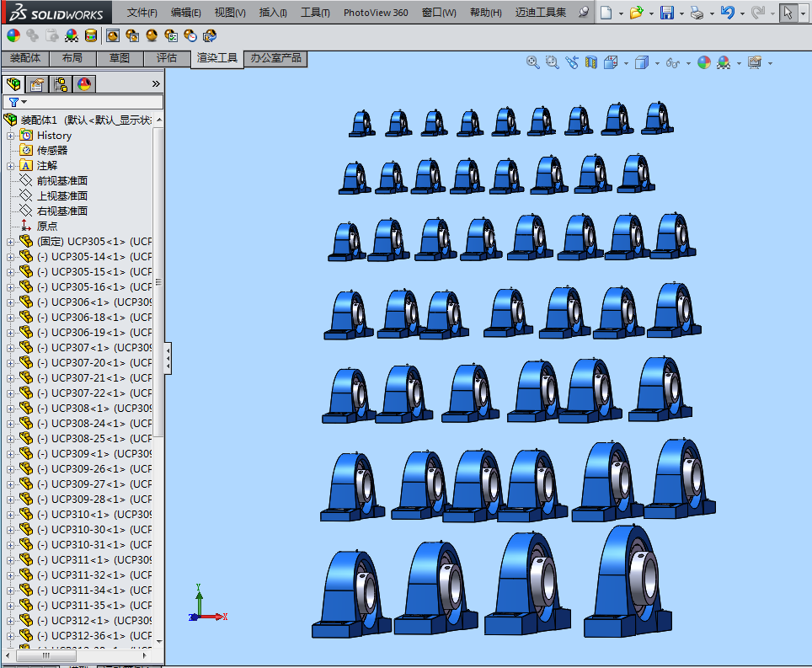Open the filter dropdown in the feature tree
This screenshot has height=668, width=812.
[18, 102]
